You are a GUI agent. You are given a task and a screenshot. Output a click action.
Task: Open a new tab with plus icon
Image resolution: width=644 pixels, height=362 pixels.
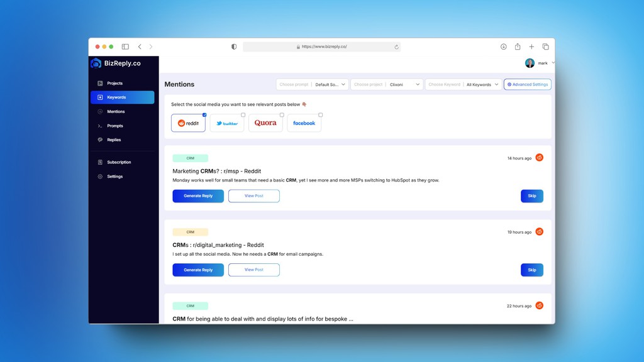(531, 47)
